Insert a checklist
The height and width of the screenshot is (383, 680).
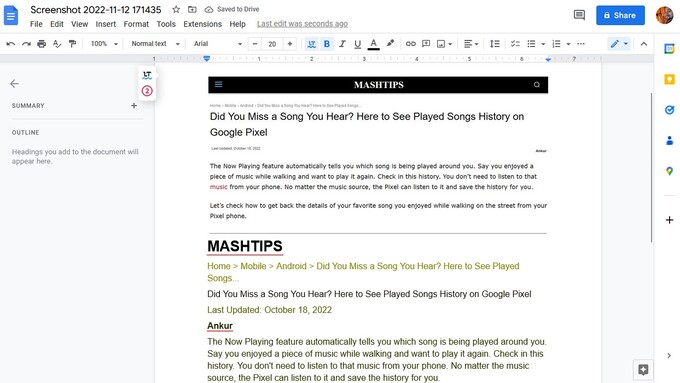515,44
